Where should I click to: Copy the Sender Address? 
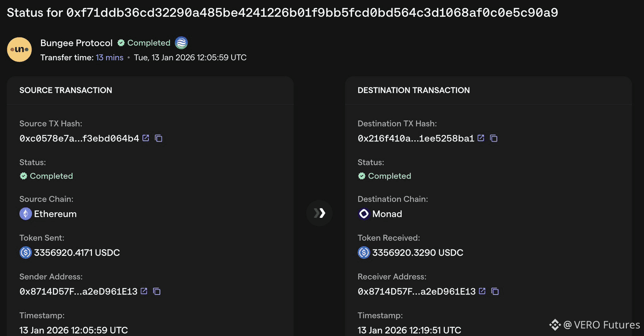pos(156,291)
